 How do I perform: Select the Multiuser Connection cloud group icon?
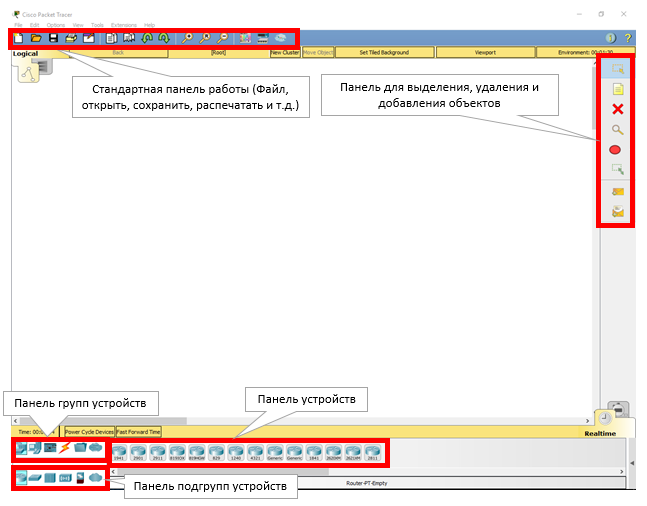pyautogui.click(x=96, y=447)
